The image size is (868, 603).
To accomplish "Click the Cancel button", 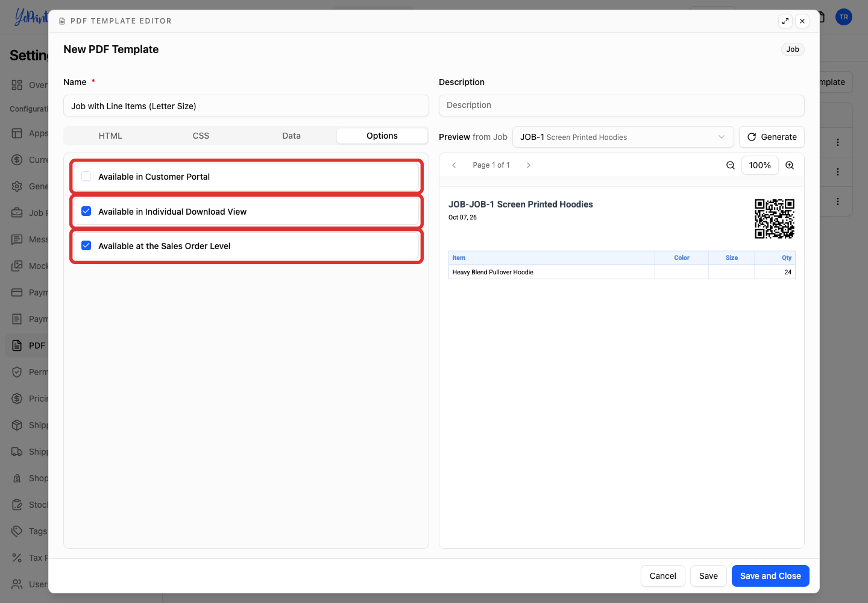I will (x=662, y=576).
